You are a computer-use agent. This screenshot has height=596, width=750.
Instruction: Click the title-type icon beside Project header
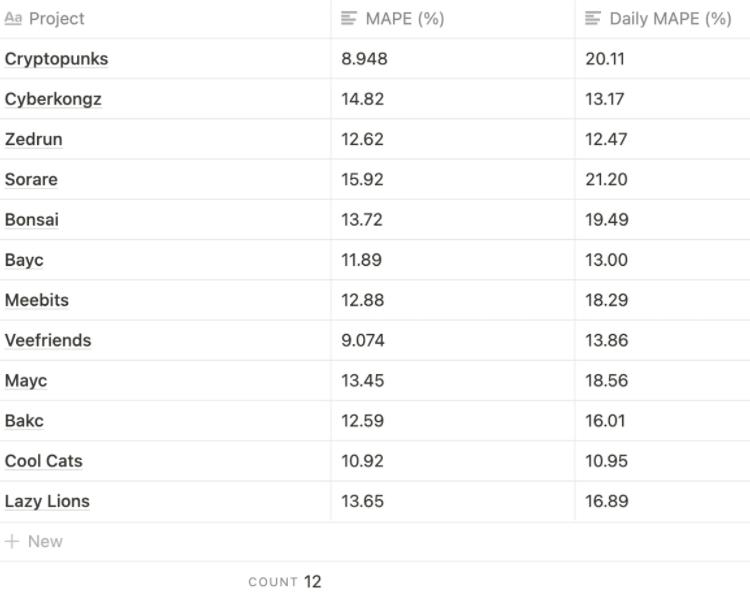13,19
